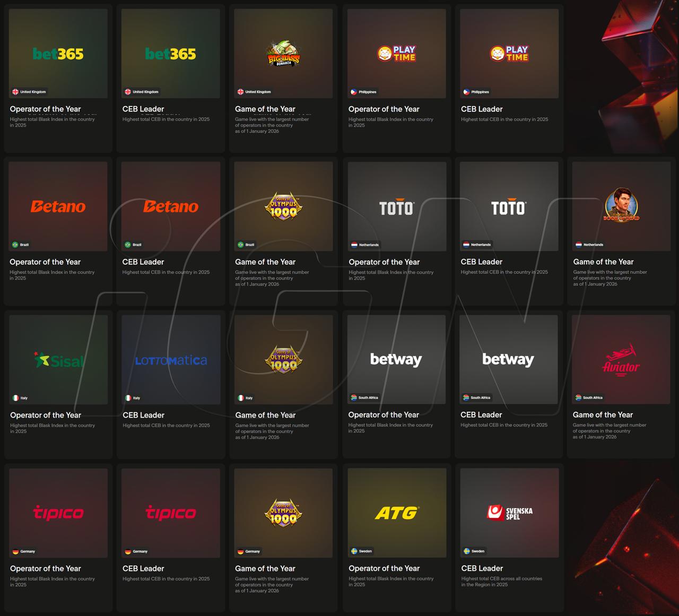The width and height of the screenshot is (679, 616).
Task: Click the yellow ATG logo
Action: click(x=396, y=513)
